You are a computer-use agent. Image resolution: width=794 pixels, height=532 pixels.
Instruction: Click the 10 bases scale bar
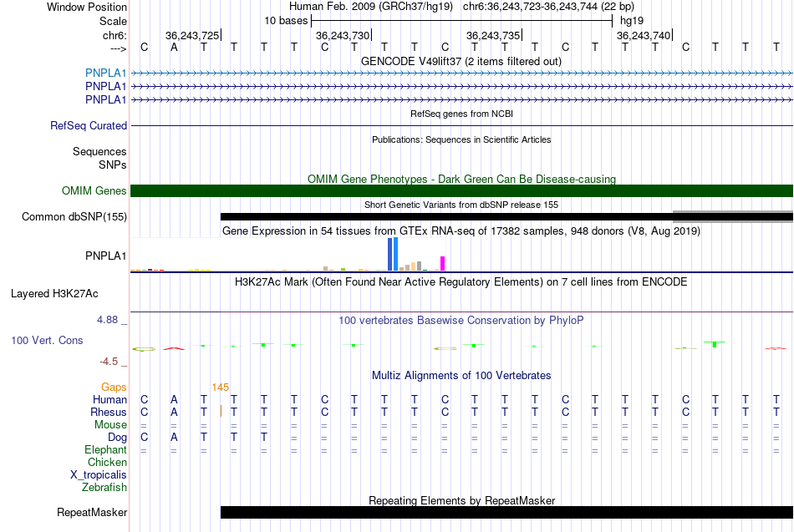click(x=462, y=21)
